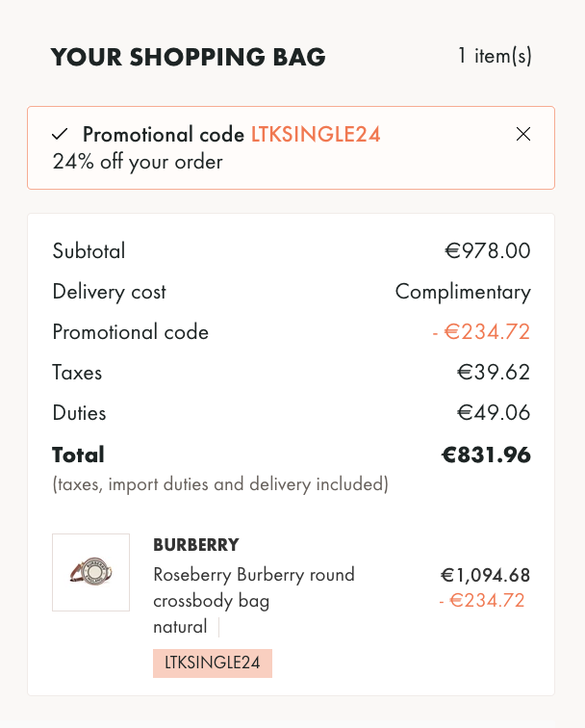Open the Roseberry Burberry round crossbody bag title
585x728 pixels.
254,587
